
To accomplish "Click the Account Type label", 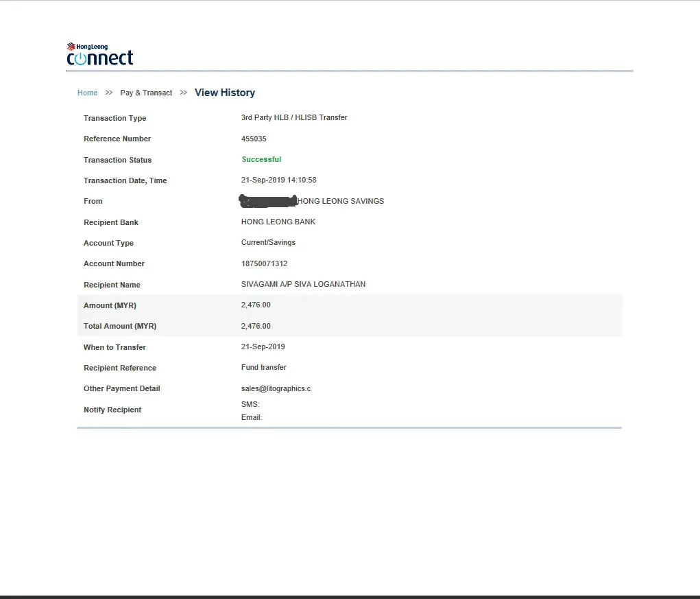I will 108,243.
